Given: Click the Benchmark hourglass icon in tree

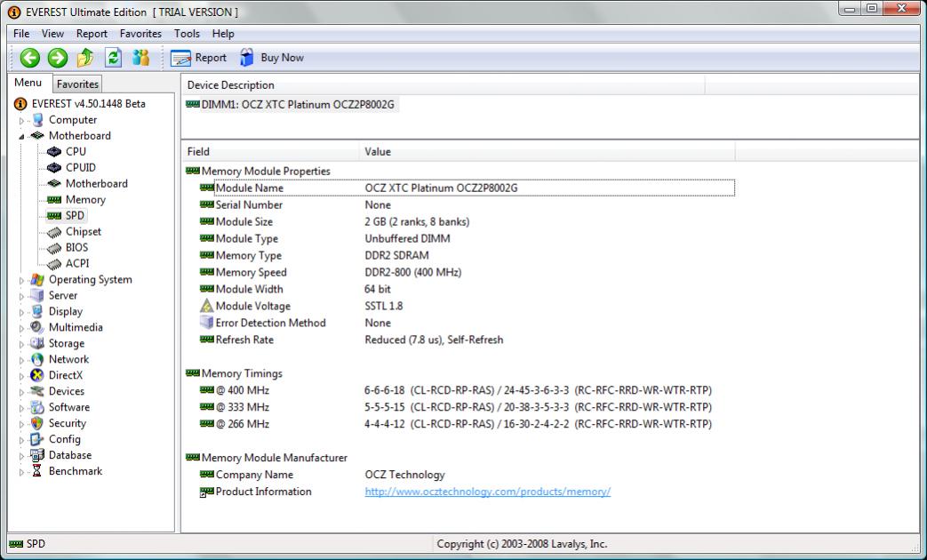Looking at the screenshot, I should point(37,471).
